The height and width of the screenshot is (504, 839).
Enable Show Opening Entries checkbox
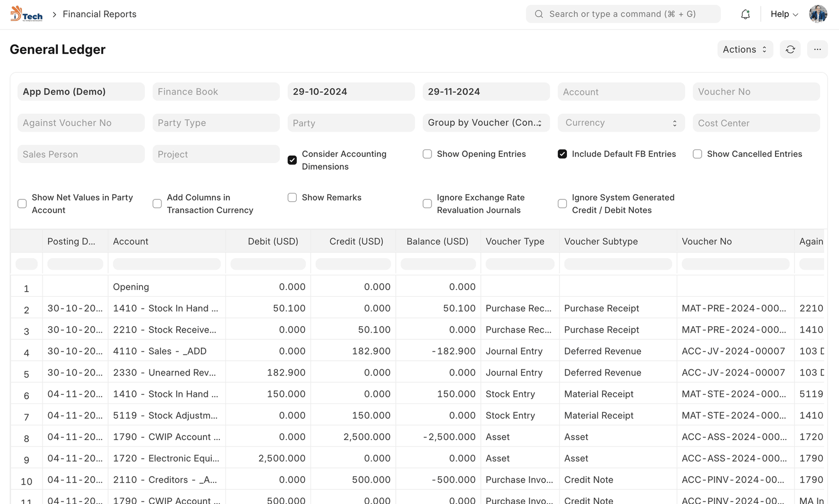click(427, 154)
